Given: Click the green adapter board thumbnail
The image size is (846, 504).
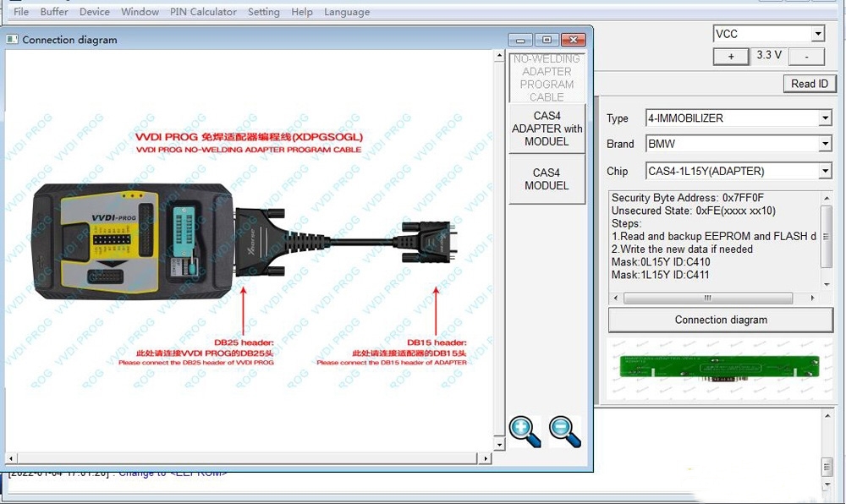Looking at the screenshot, I should 720,368.
